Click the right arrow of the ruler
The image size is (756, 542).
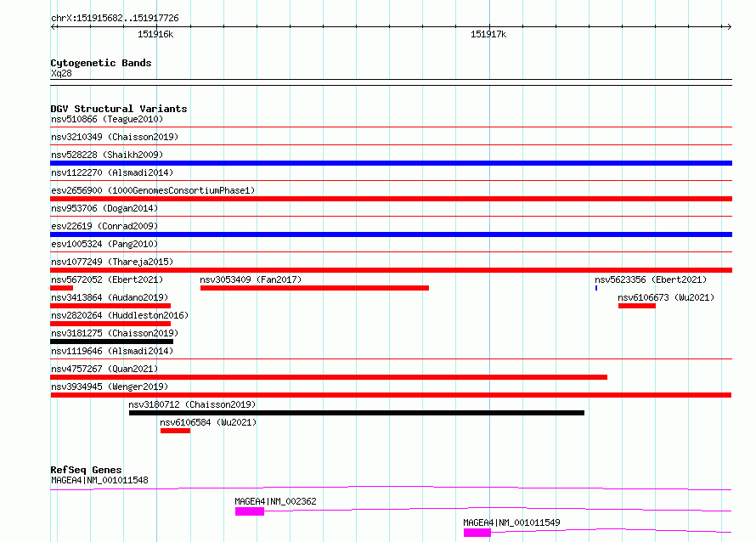pyautogui.click(x=729, y=27)
